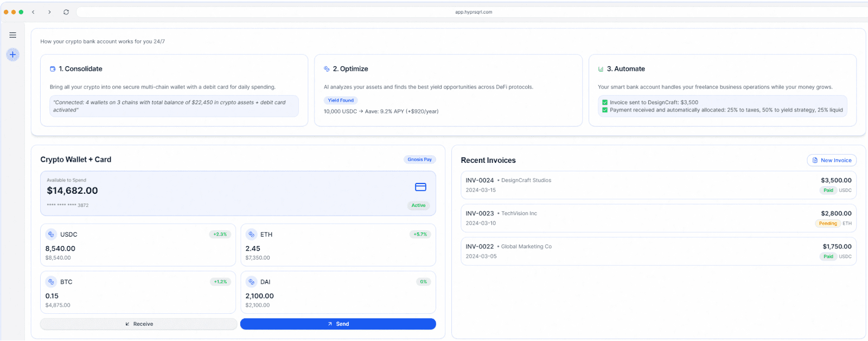Click the USDC coin icon
Screen dimensions: 868x341
pyautogui.click(x=51, y=235)
